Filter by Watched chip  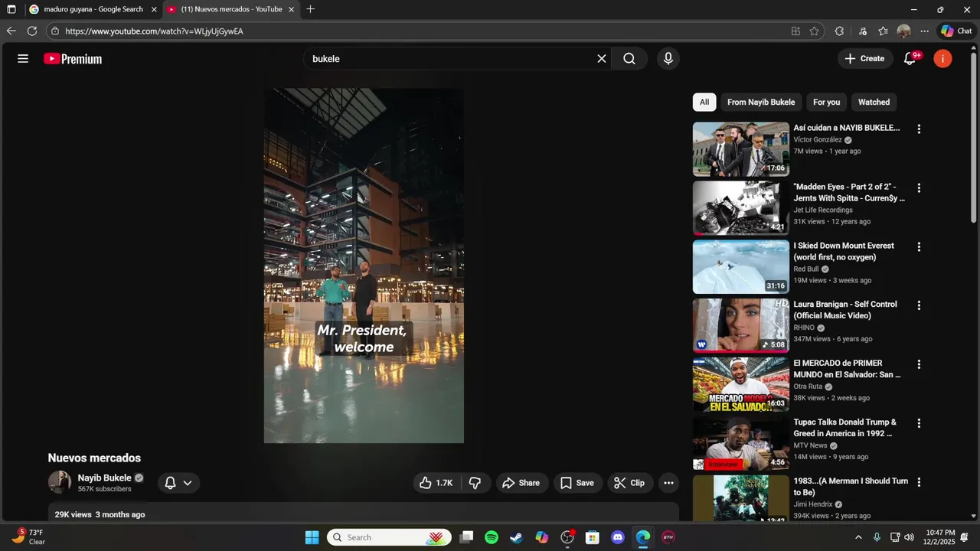click(874, 102)
